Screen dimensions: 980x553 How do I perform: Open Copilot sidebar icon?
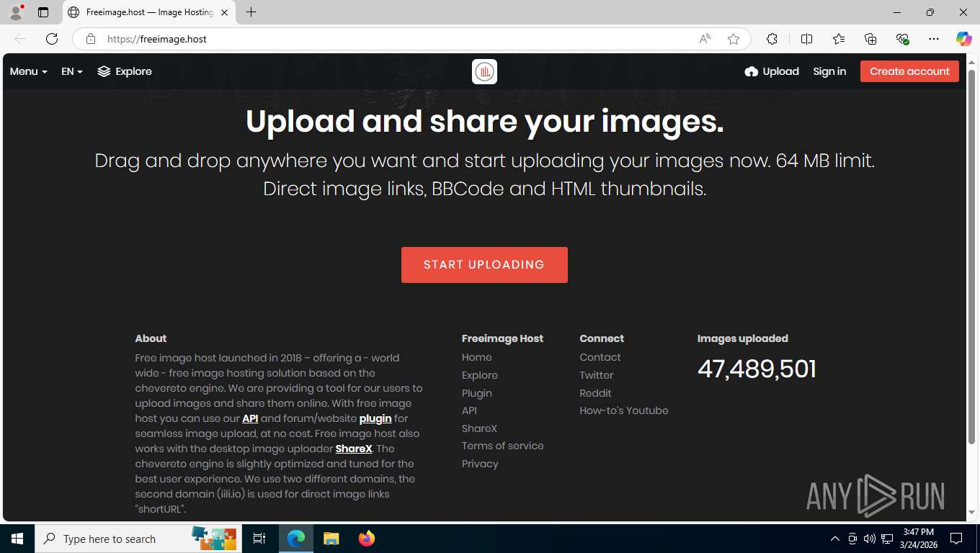964,39
